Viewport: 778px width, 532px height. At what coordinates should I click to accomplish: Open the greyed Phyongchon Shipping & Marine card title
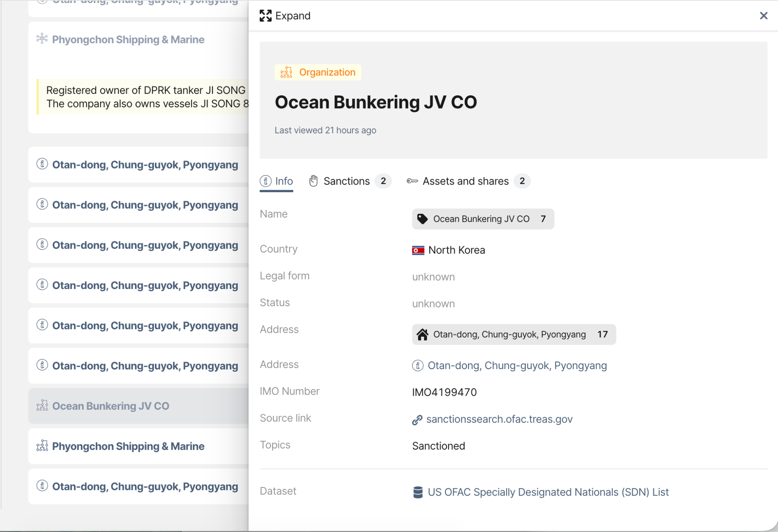pos(128,39)
